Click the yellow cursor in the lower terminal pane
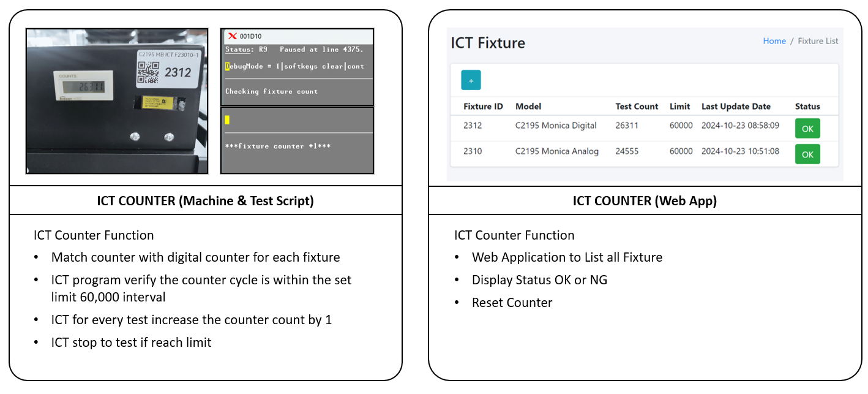Viewport: 868px width, 394px height. tap(227, 120)
